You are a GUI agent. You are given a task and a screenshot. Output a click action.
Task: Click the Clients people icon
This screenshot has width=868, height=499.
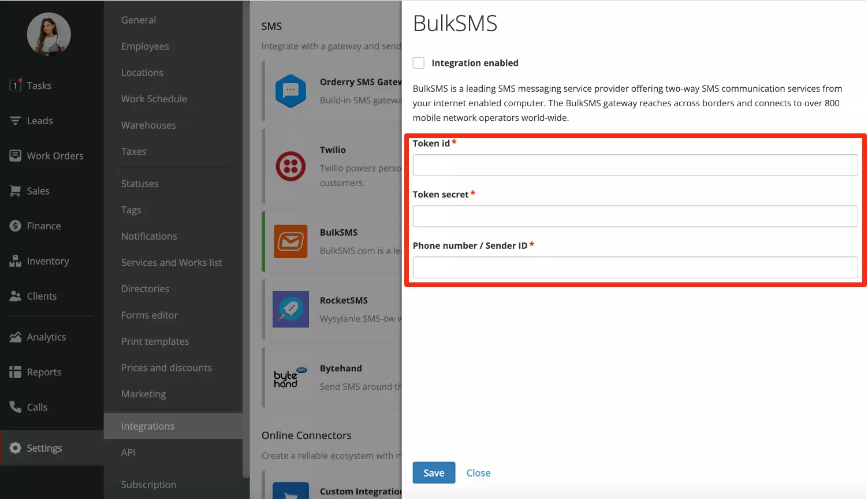pos(16,296)
